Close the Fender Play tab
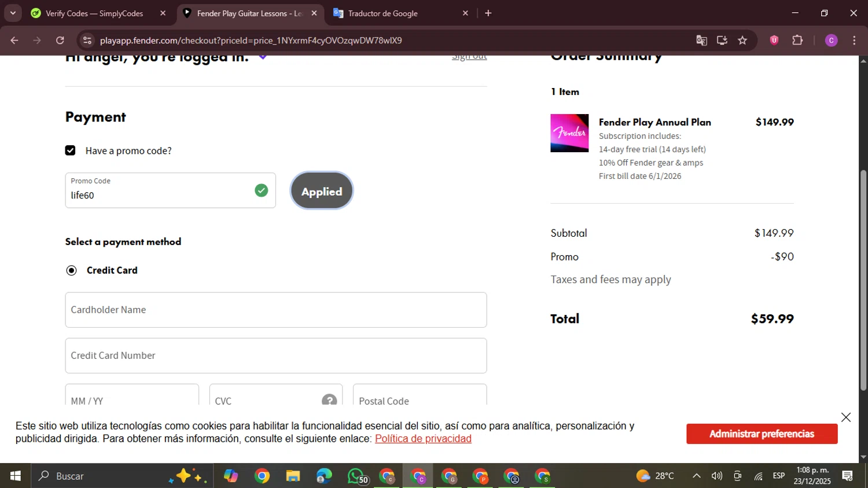868x488 pixels. pyautogui.click(x=314, y=13)
